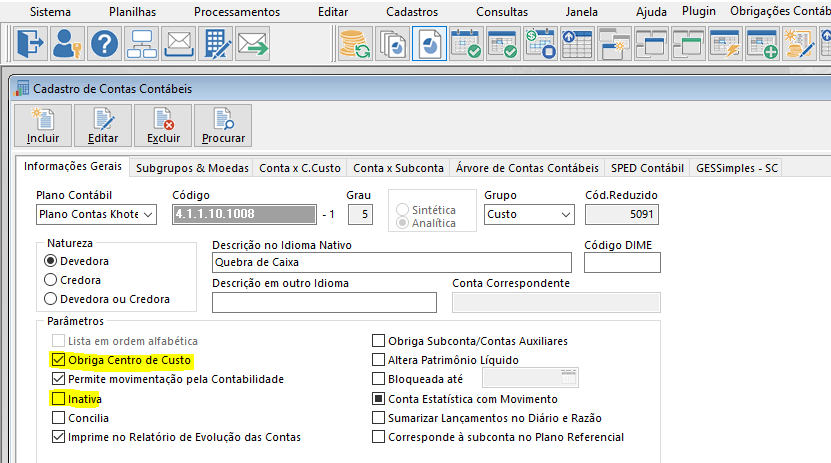The height and width of the screenshot is (463, 831).
Task: Switch to Subgrupos & Moedas tab
Action: 192,168
